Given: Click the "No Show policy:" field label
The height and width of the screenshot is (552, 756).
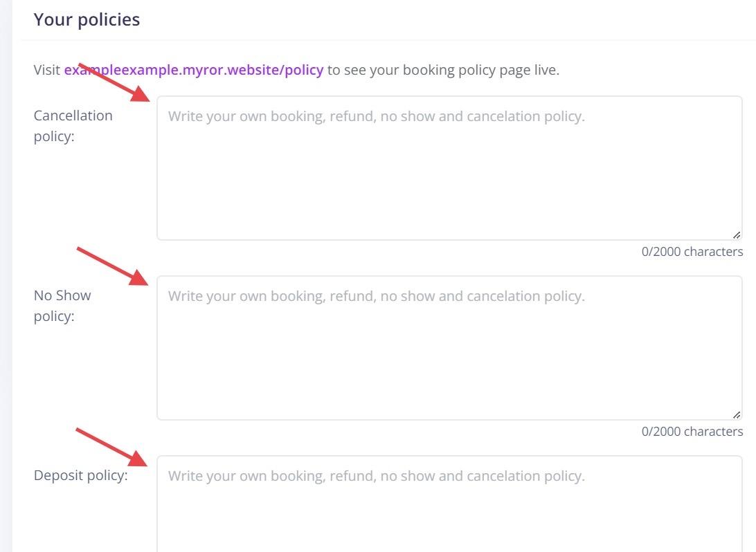Looking at the screenshot, I should [62, 305].
